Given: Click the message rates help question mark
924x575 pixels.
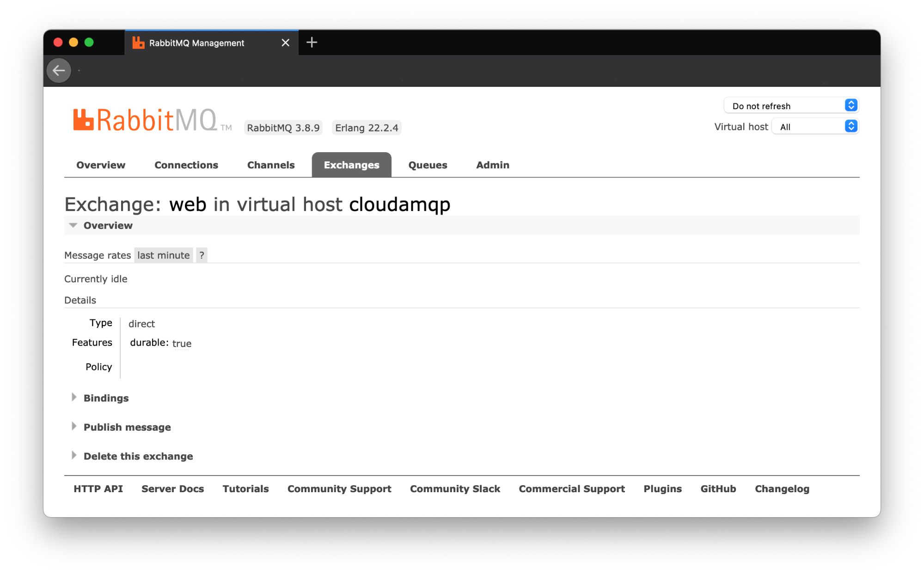Looking at the screenshot, I should 202,255.
